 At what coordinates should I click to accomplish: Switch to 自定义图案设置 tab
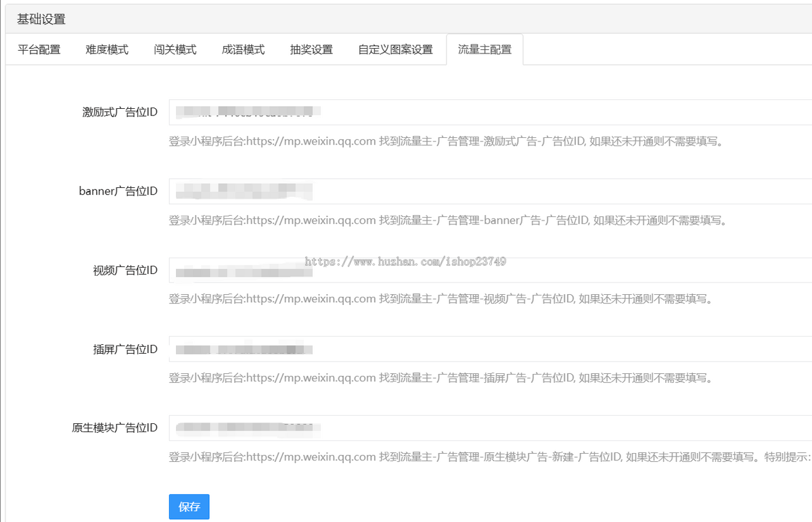pos(395,49)
